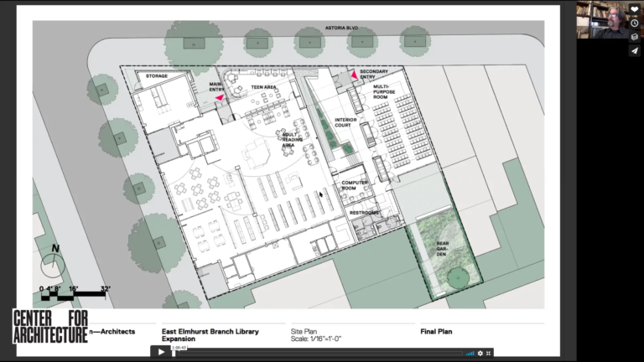
Task: Seek on the video progress bar
Action: 319,353
